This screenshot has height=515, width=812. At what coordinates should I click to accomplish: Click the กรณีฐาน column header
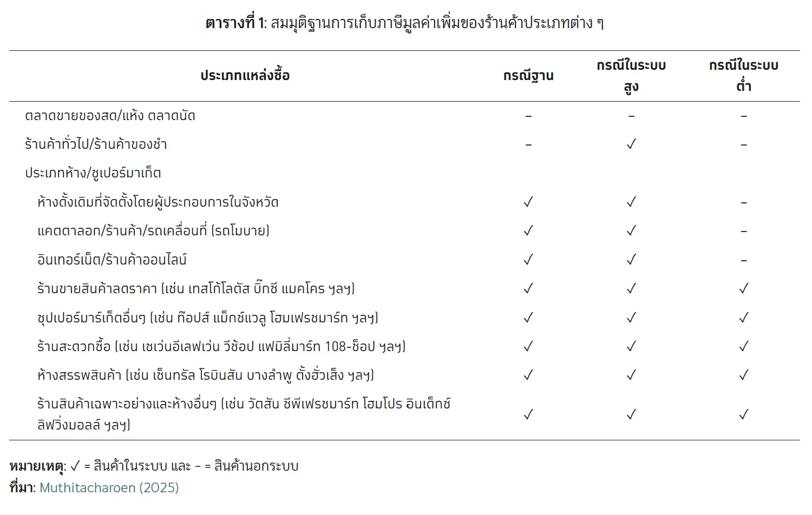click(528, 76)
